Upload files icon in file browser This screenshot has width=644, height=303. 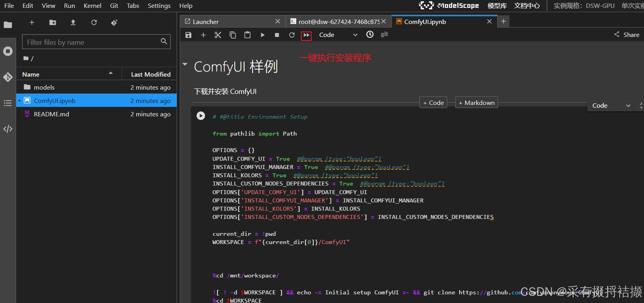pyautogui.click(x=73, y=22)
